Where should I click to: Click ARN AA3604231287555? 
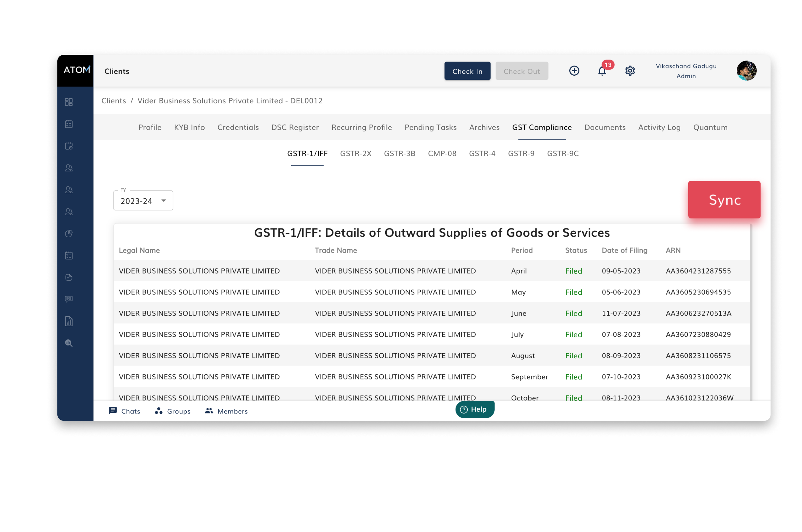click(699, 271)
